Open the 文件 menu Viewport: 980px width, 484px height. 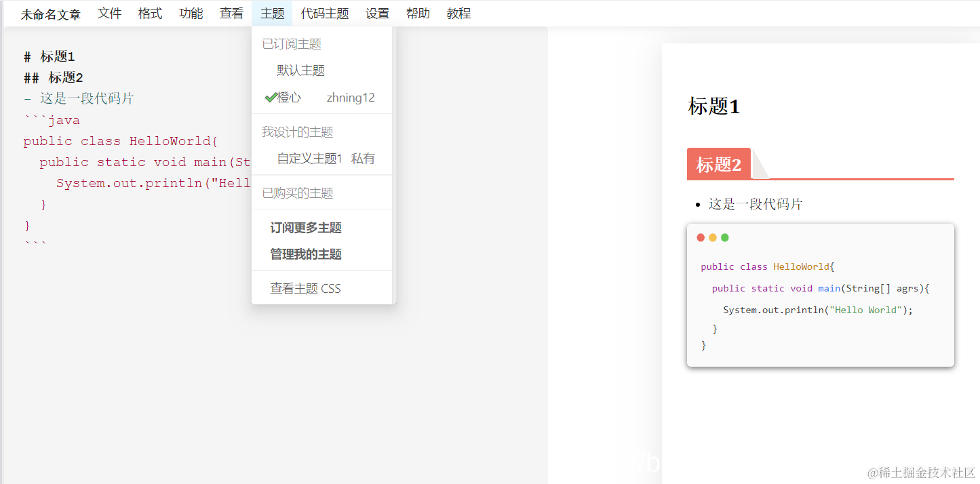click(109, 13)
